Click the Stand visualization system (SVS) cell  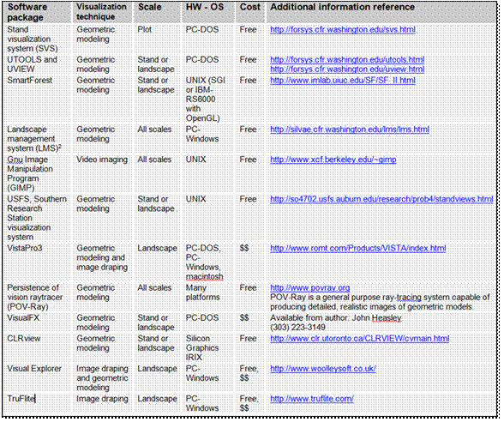(33, 39)
